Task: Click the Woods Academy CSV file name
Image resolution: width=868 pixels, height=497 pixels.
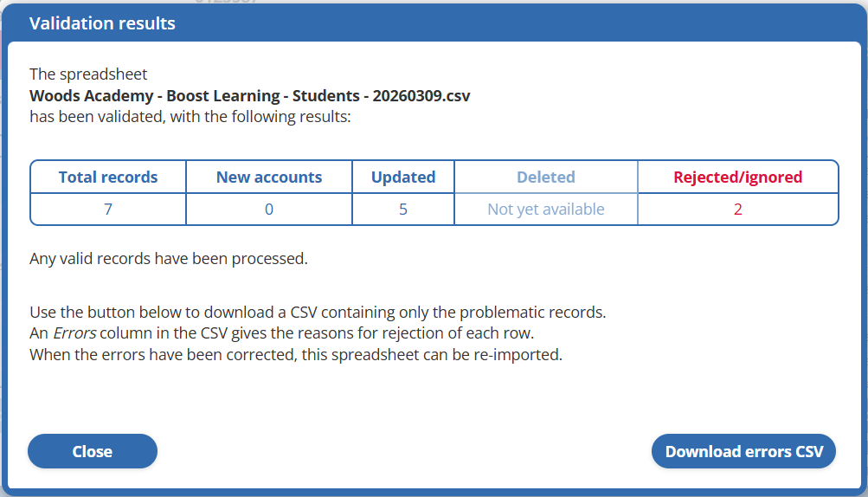Action: 250,95
